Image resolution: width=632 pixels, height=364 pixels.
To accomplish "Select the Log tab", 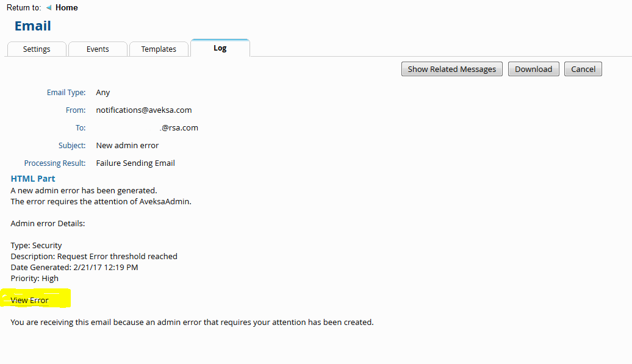I will click(x=220, y=48).
